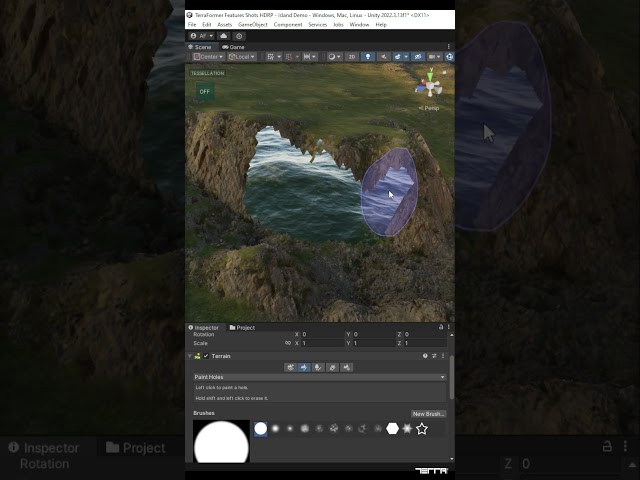Open the Help menu
The width and height of the screenshot is (640, 480).
pyautogui.click(x=381, y=24)
